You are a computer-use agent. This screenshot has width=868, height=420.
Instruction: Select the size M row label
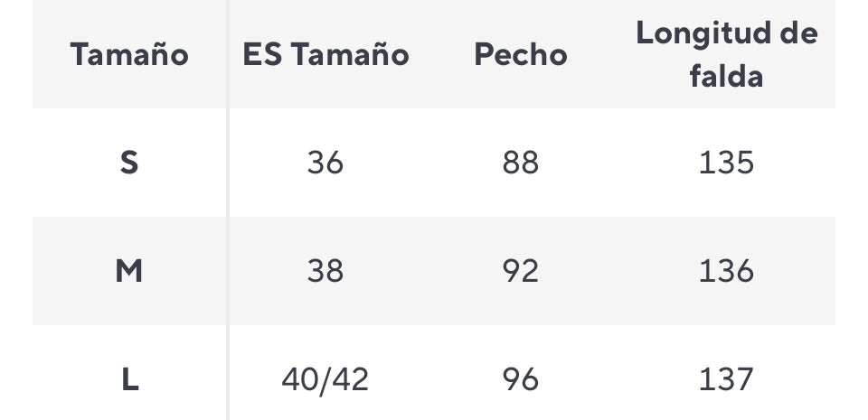[x=129, y=271]
